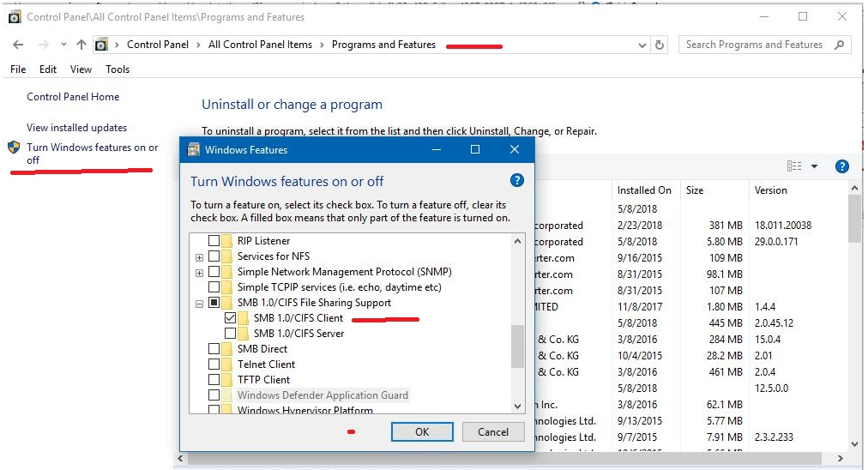This screenshot has width=868, height=470.
Task: Open recent locations dropdown arrow
Action: coord(63,45)
